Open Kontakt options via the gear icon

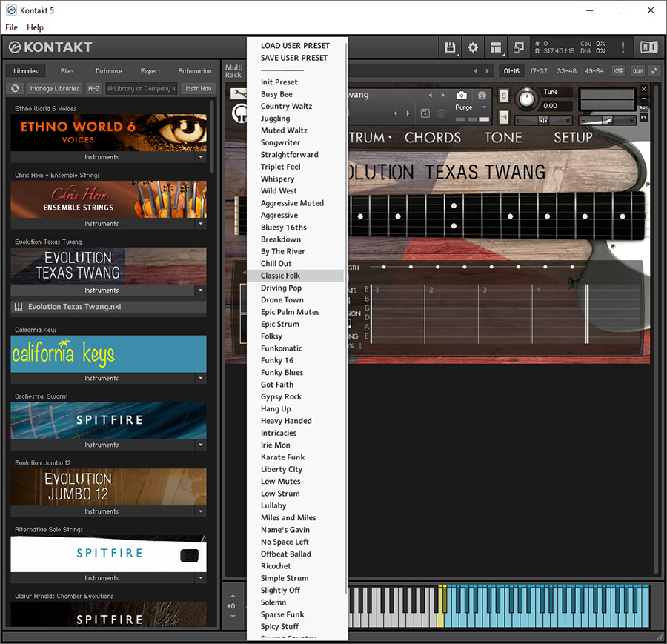click(473, 47)
